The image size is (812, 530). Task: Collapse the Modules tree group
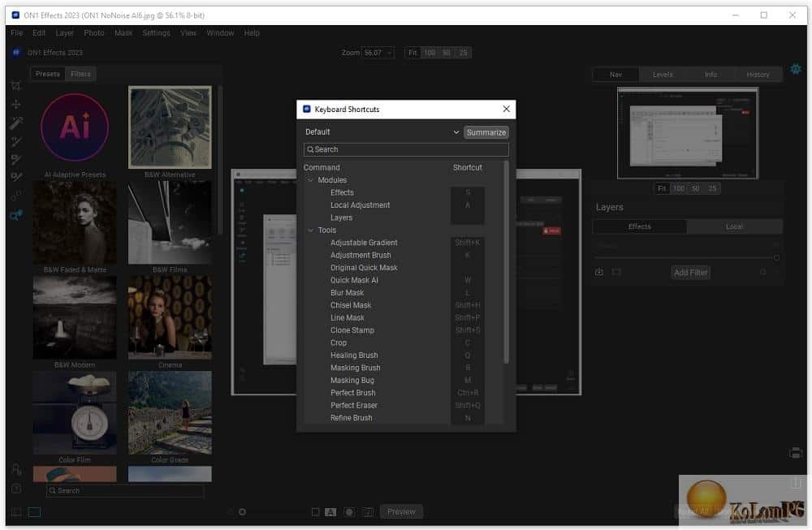[311, 180]
